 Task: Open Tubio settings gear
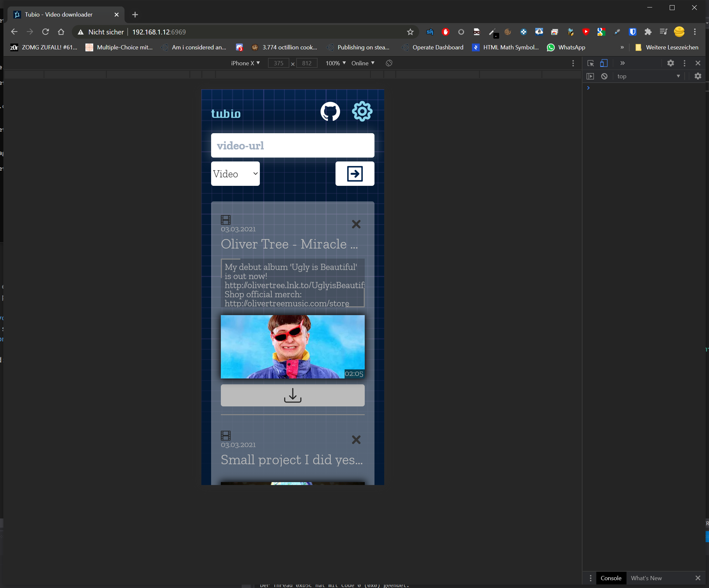(x=362, y=111)
